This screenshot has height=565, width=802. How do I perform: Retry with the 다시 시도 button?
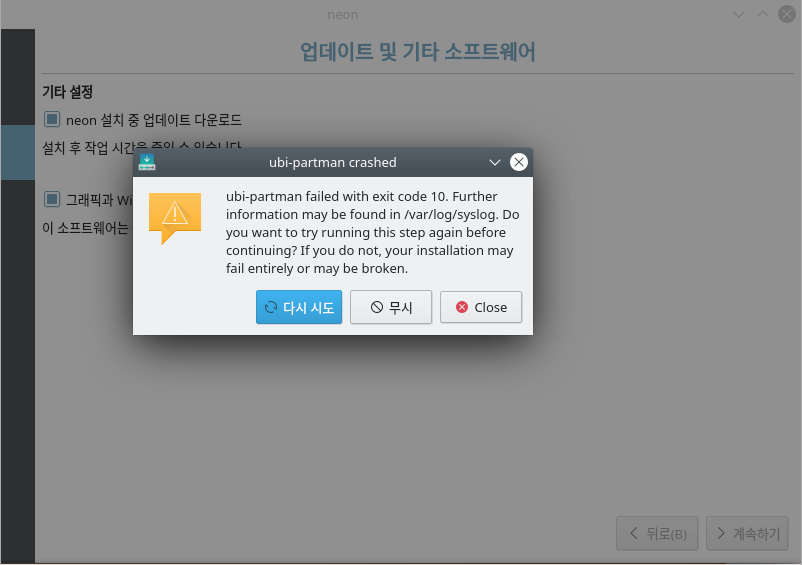[299, 307]
